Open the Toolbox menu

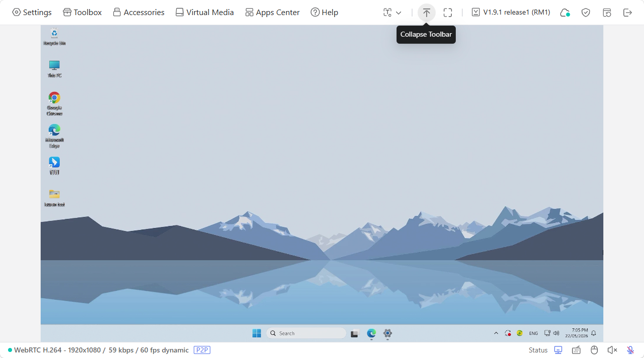[82, 13]
